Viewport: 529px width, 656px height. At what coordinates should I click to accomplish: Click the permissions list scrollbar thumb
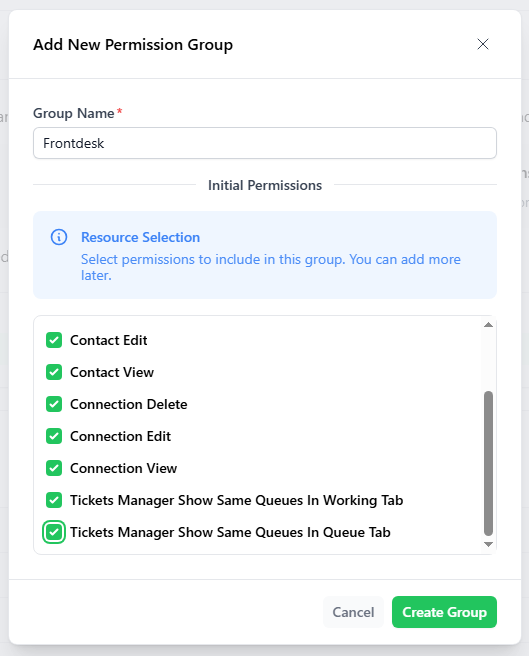tap(488, 464)
